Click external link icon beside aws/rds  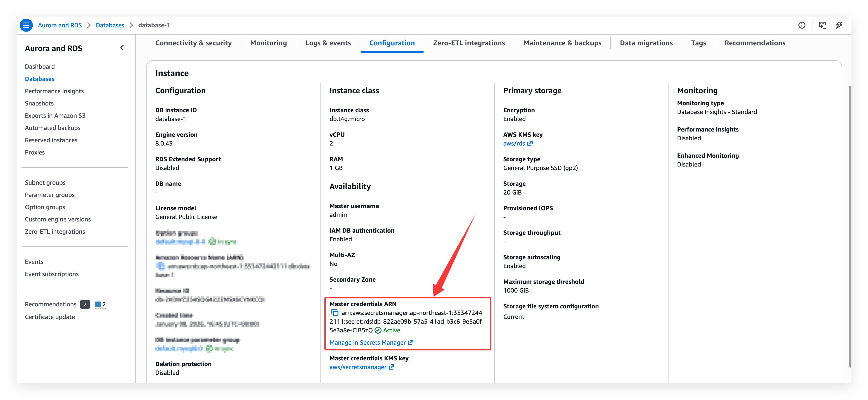pyautogui.click(x=530, y=143)
